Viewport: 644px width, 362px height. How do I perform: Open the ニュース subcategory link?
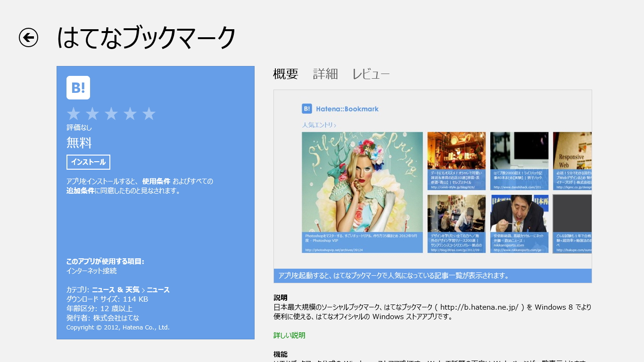158,290
